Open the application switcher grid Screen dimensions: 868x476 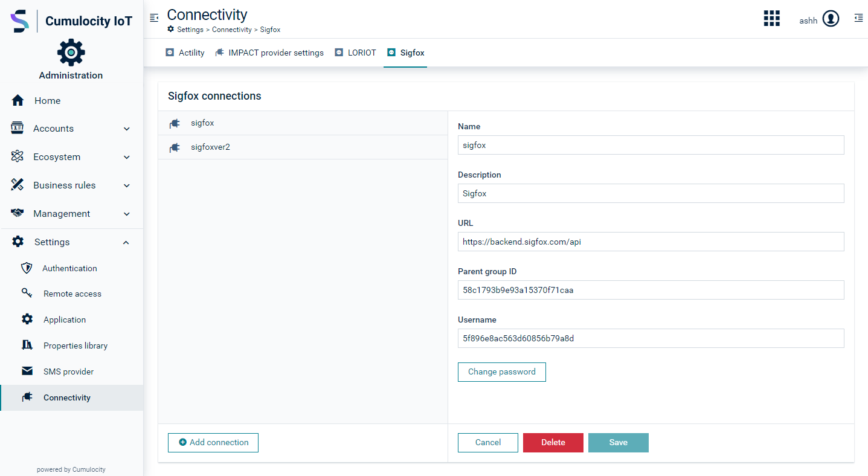772,19
